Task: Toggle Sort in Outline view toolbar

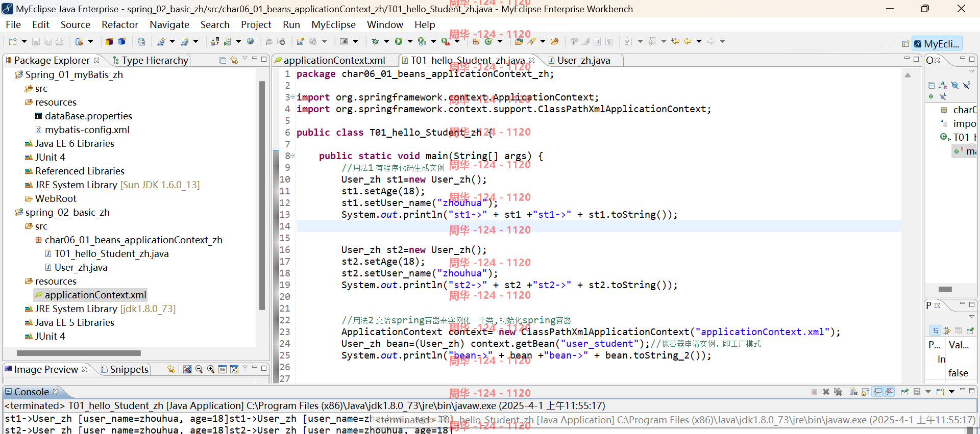Action: pyautogui.click(x=943, y=85)
